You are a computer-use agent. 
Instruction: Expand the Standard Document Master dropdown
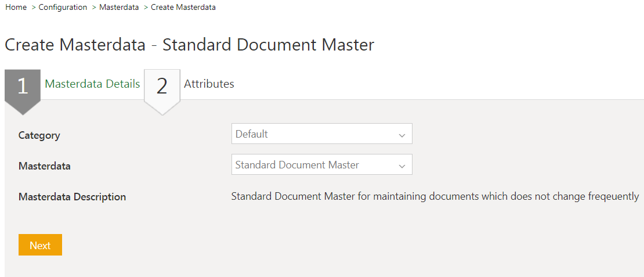pyautogui.click(x=321, y=164)
